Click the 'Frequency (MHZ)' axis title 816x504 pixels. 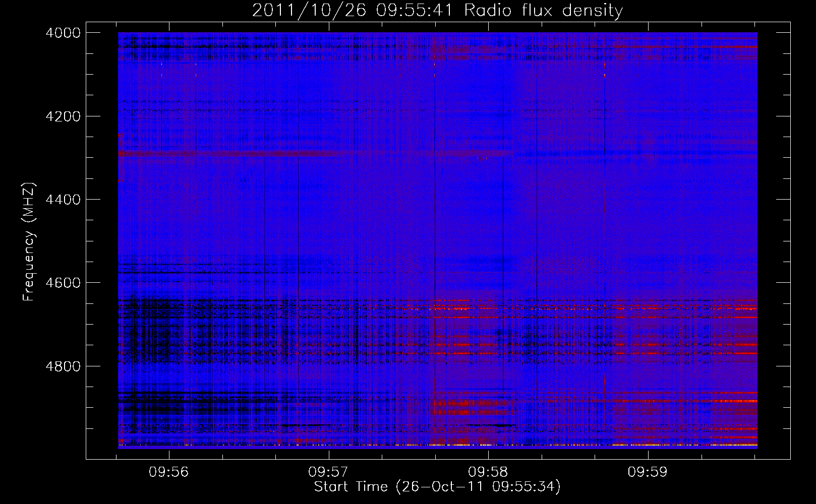click(29, 241)
